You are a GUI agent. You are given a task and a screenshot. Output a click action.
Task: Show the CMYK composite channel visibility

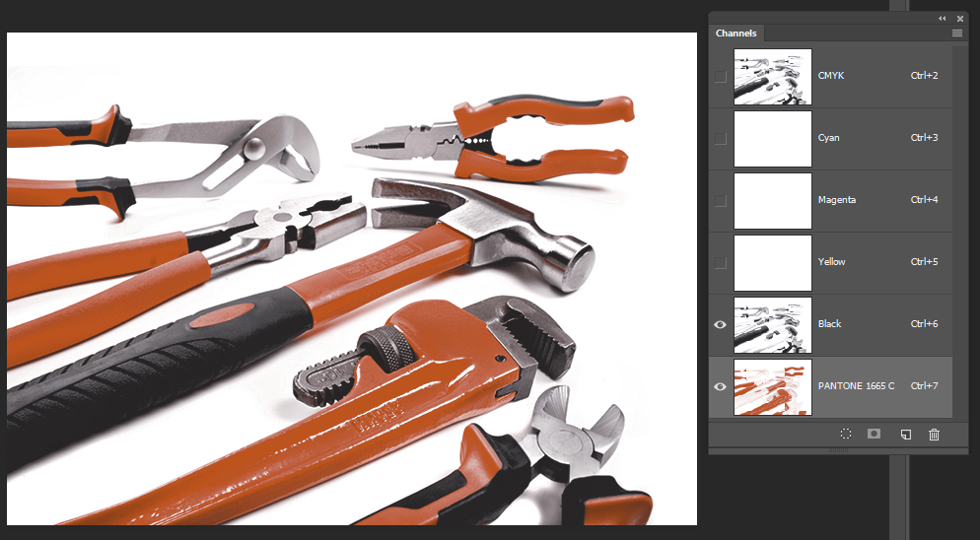click(x=721, y=76)
